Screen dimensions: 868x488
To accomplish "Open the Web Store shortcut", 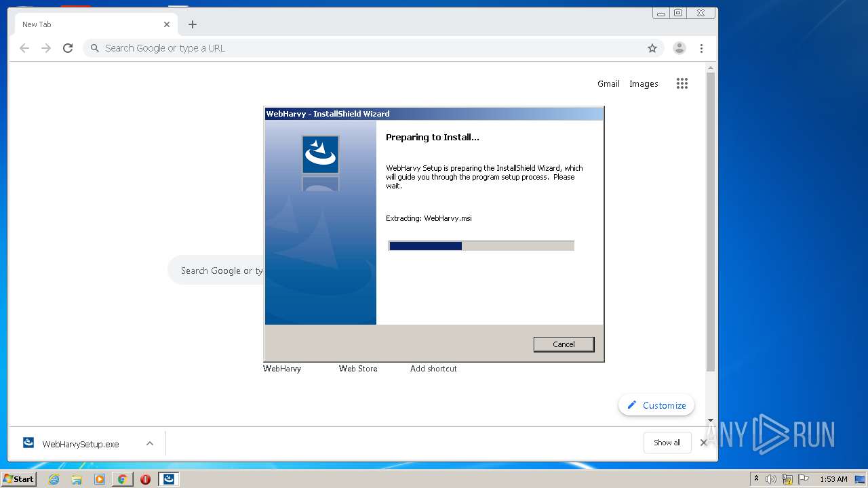I will tap(358, 369).
